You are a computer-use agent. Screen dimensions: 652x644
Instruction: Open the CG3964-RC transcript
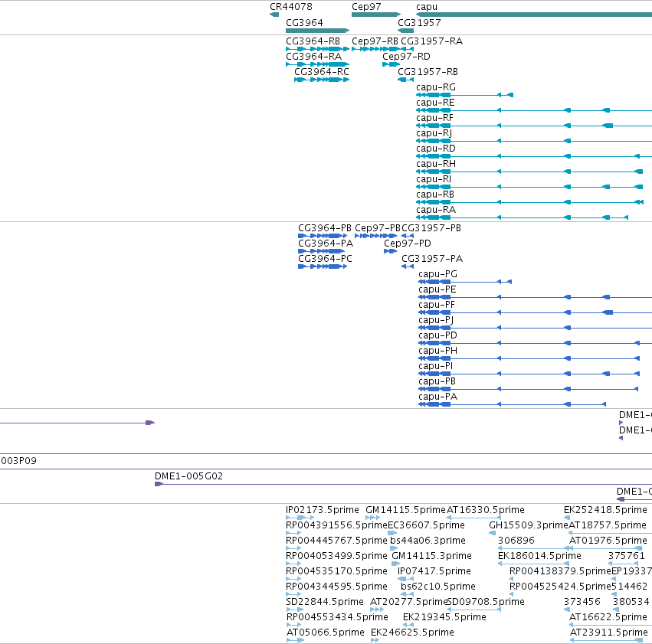(x=322, y=80)
